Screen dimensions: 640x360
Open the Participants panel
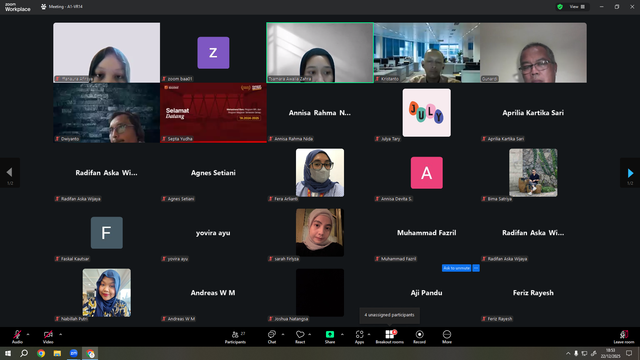(236, 337)
